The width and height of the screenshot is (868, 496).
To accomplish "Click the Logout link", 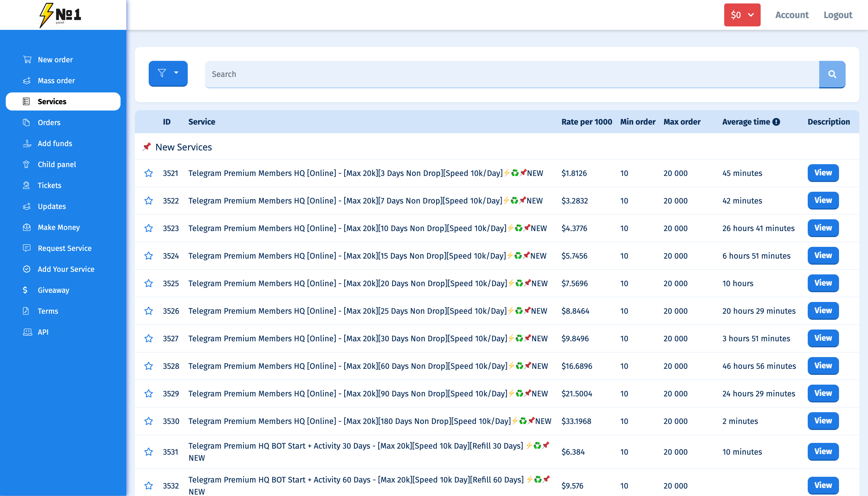I will tap(837, 15).
